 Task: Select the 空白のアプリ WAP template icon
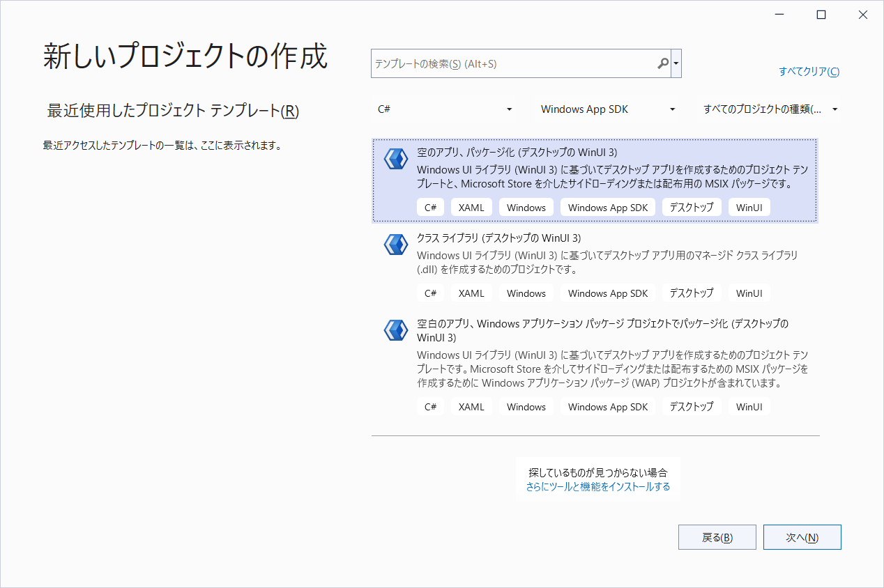pos(395,330)
